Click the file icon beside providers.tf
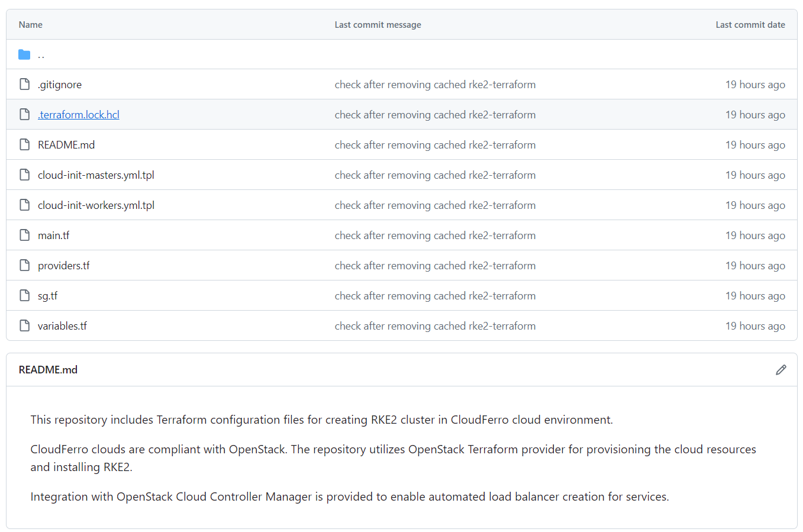The height and width of the screenshot is (532, 803). point(24,266)
